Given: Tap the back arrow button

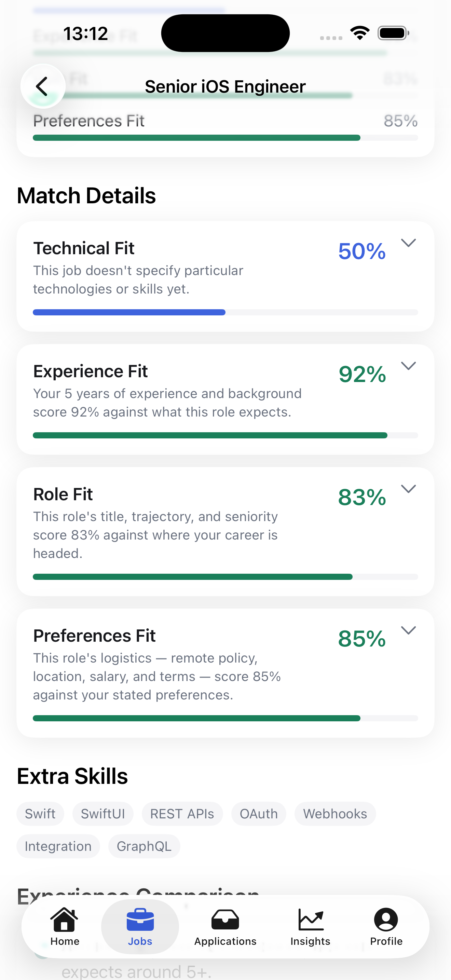Looking at the screenshot, I should [x=43, y=86].
